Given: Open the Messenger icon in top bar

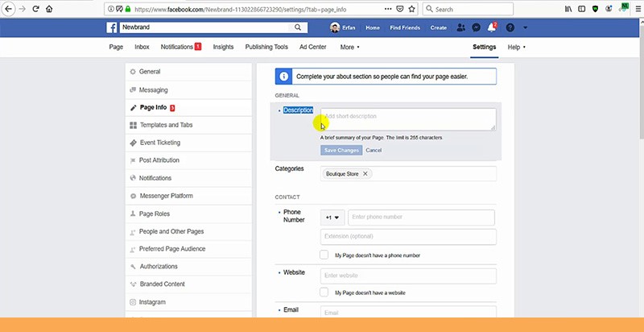Looking at the screenshot, I should point(476,27).
